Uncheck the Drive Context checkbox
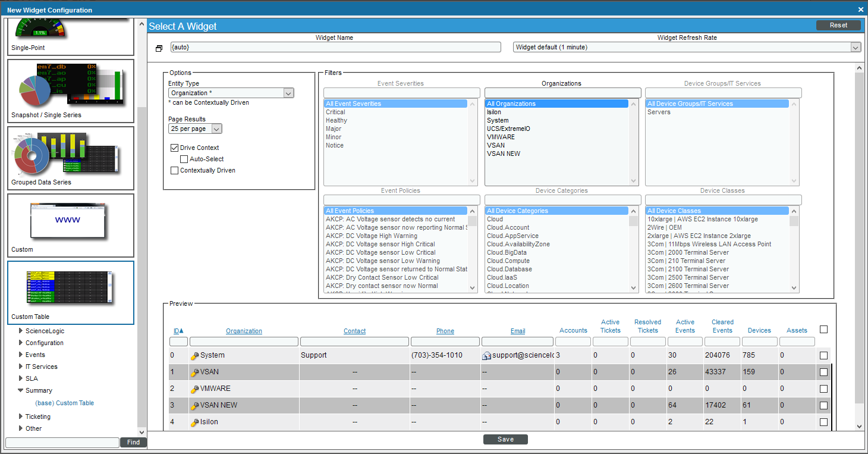This screenshot has height=454, width=868. point(175,148)
